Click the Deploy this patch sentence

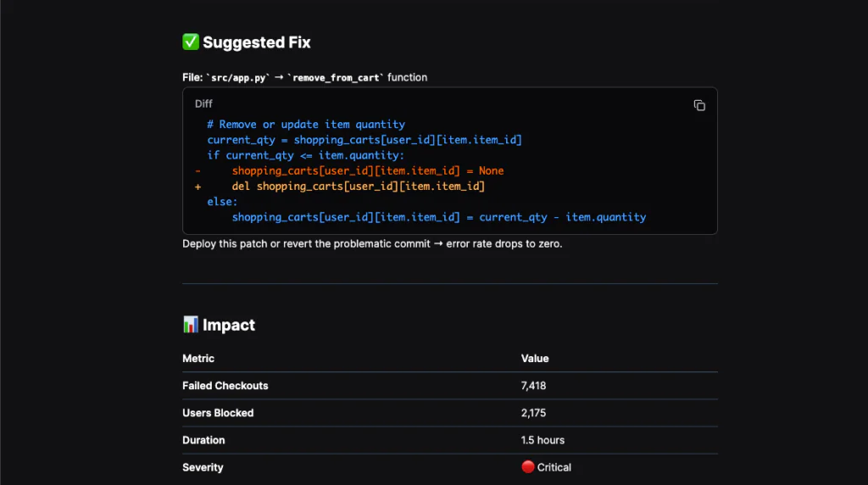coord(372,244)
